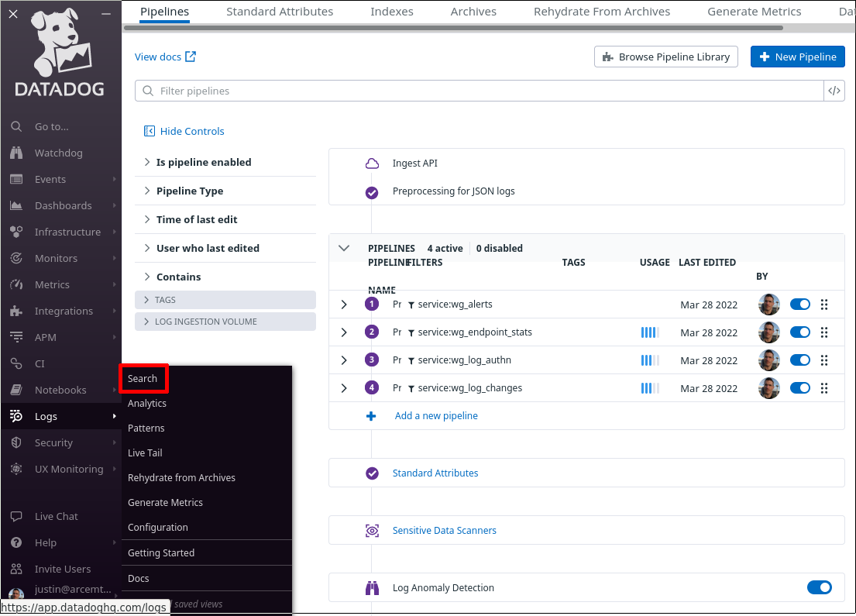This screenshot has height=616, width=856.
Task: Click Hide Controls link
Action: [x=184, y=131]
